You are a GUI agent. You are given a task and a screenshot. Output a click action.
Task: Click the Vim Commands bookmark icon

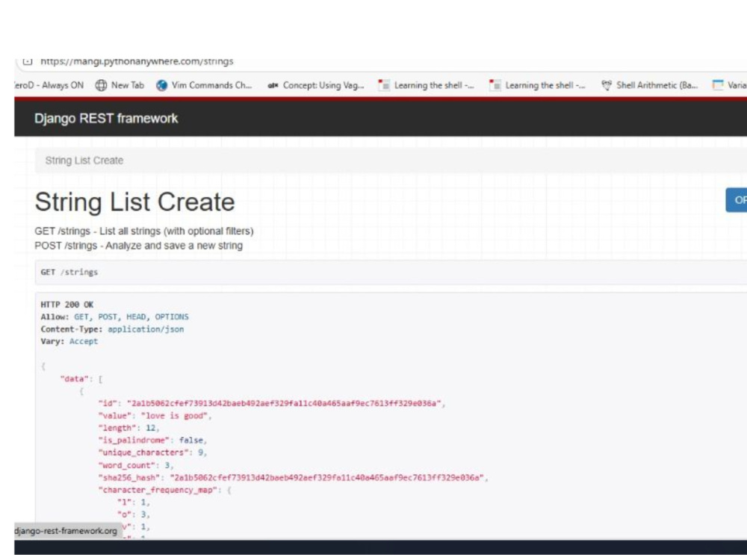162,85
